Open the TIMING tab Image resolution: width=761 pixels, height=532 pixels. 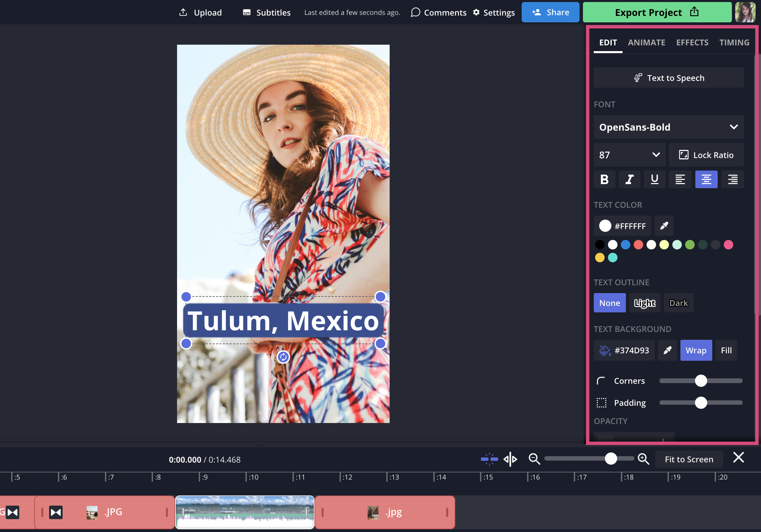(734, 42)
